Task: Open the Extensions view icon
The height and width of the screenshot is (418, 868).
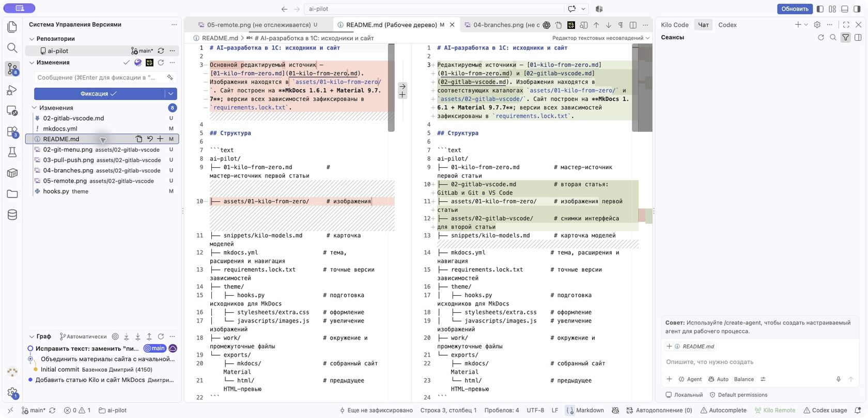Action: (12, 132)
